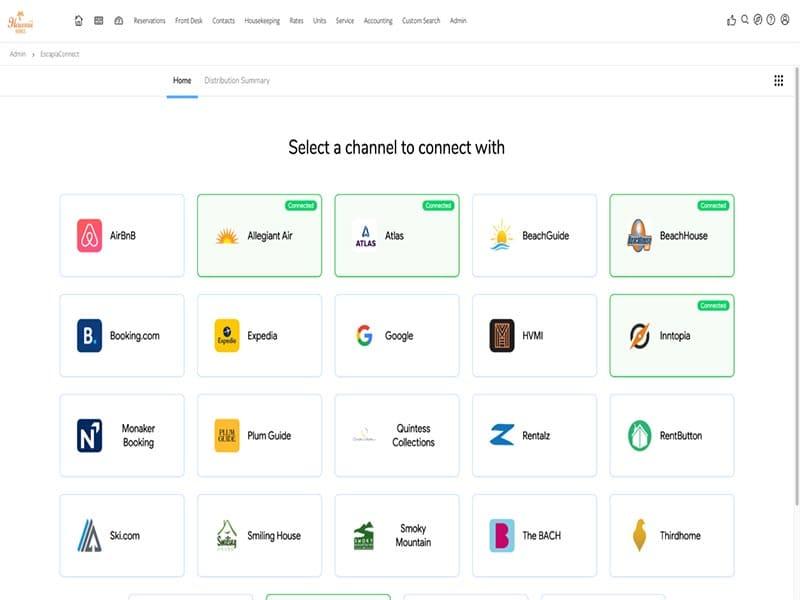Open the Contacts menu
Viewport: 800px width, 600px height.
pyautogui.click(x=223, y=21)
